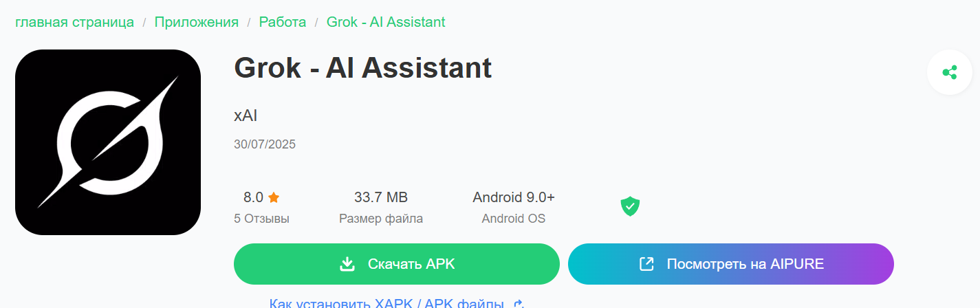
Task: View the 5 Отзывы reviews label
Action: pyautogui.click(x=262, y=219)
